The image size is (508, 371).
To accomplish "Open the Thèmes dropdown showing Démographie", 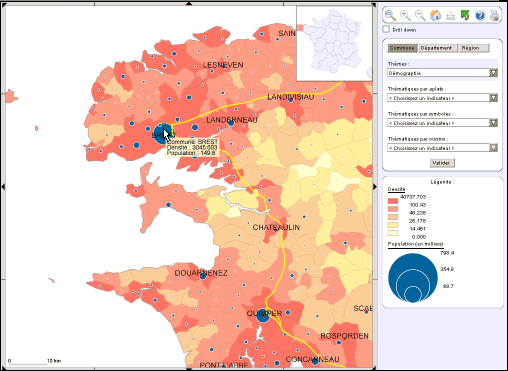I will (442, 73).
